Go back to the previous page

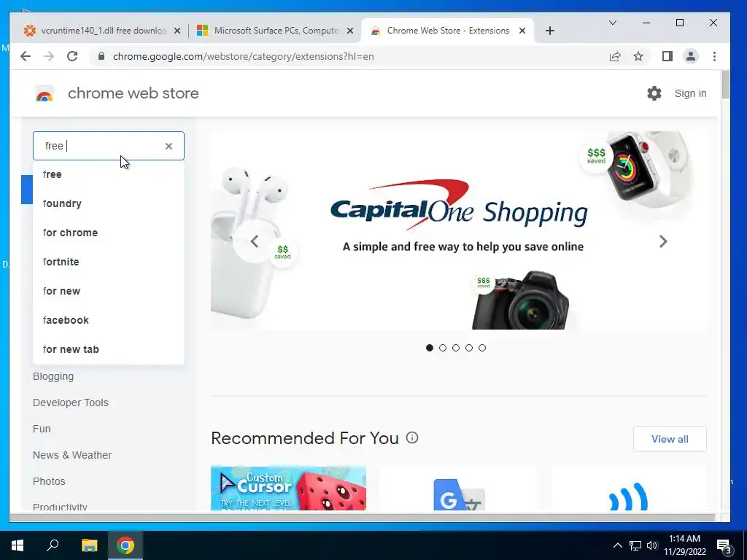tap(26, 56)
